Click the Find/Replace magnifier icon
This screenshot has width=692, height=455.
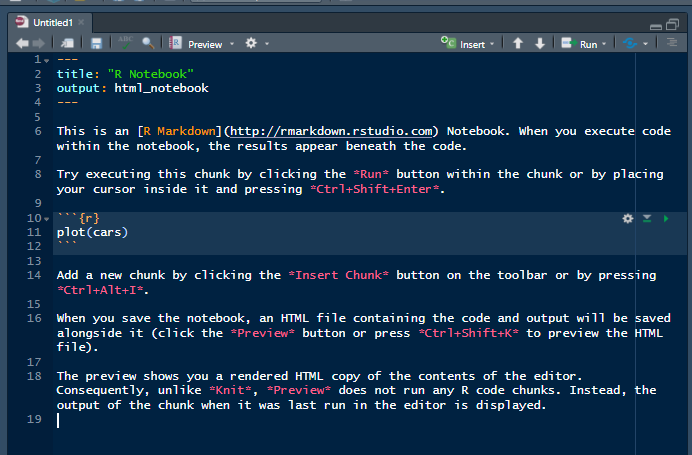(148, 44)
